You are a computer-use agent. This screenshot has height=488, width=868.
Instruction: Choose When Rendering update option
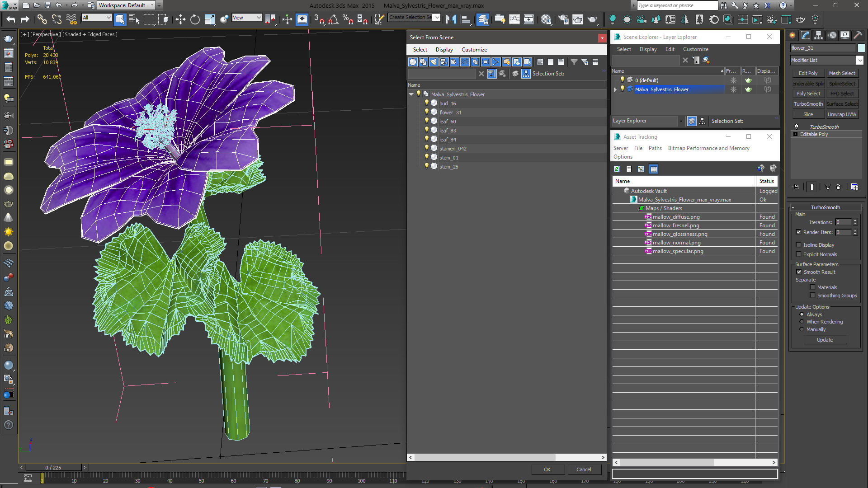point(802,322)
